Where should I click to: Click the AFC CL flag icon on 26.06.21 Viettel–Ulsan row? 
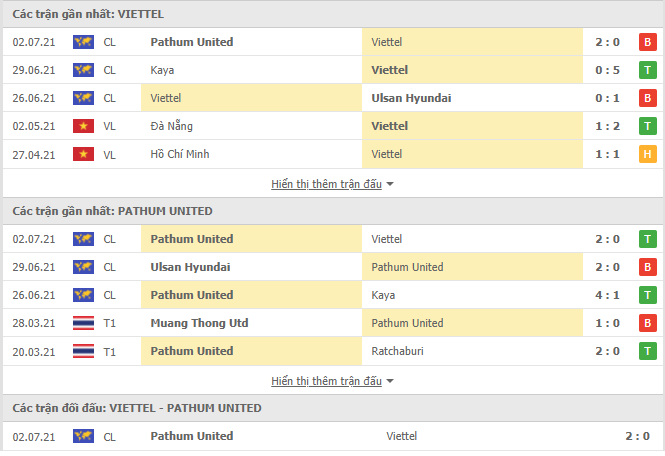(x=83, y=98)
